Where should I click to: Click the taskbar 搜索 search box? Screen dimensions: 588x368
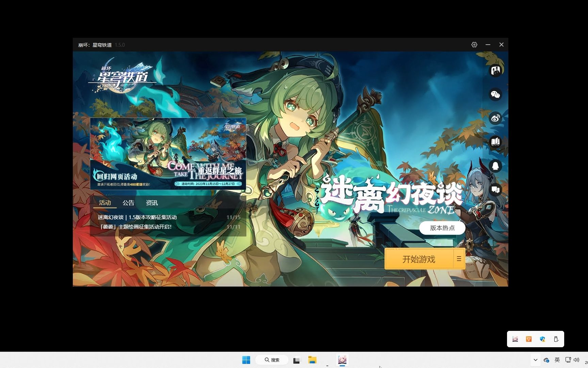[x=272, y=360]
